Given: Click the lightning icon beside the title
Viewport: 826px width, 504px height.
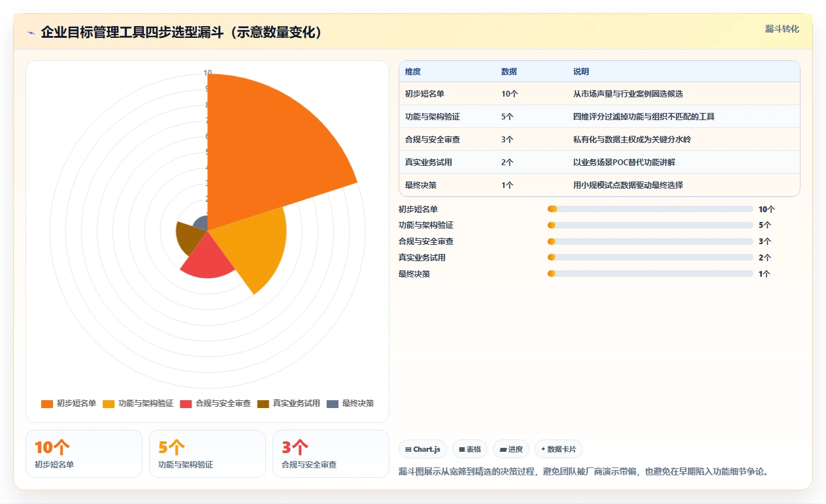Looking at the screenshot, I should pos(31,33).
